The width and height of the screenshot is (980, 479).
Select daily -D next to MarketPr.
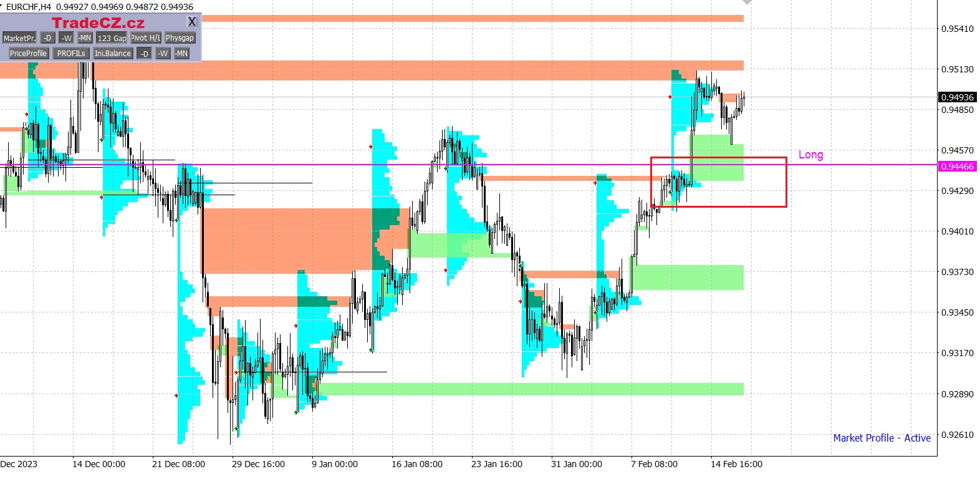tap(47, 38)
